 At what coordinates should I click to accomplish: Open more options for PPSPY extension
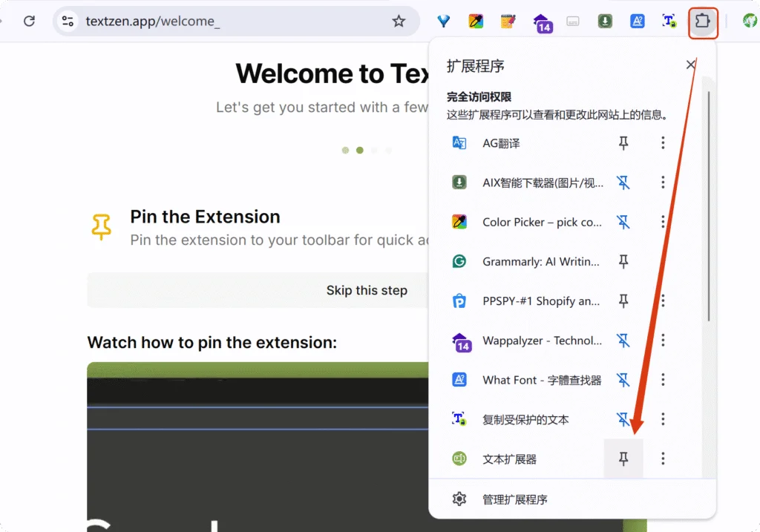point(663,301)
